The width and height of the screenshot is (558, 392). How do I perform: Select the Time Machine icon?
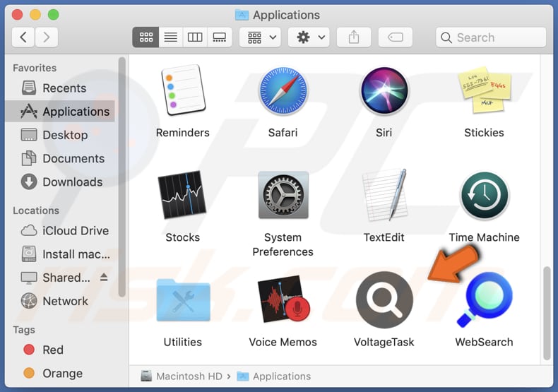[485, 195]
